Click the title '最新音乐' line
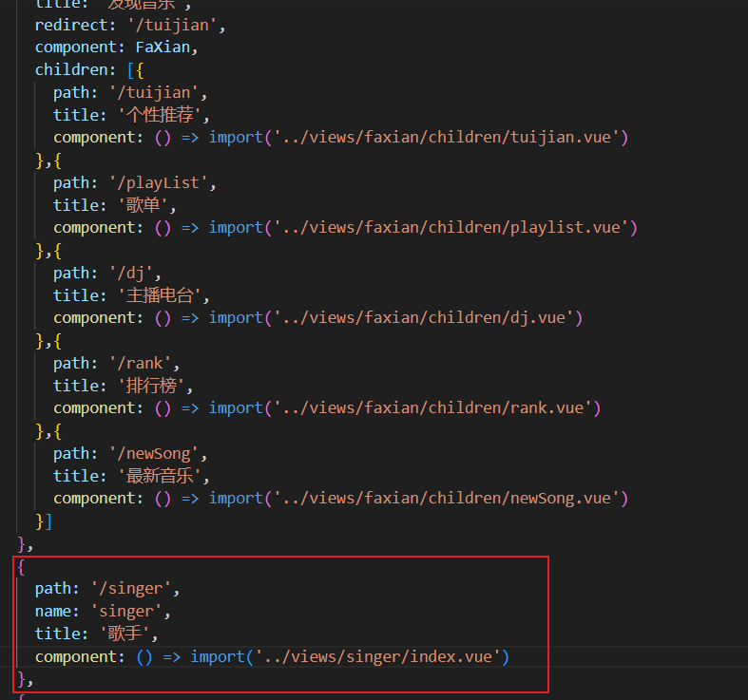This screenshot has height=700, width=748. (x=131, y=476)
